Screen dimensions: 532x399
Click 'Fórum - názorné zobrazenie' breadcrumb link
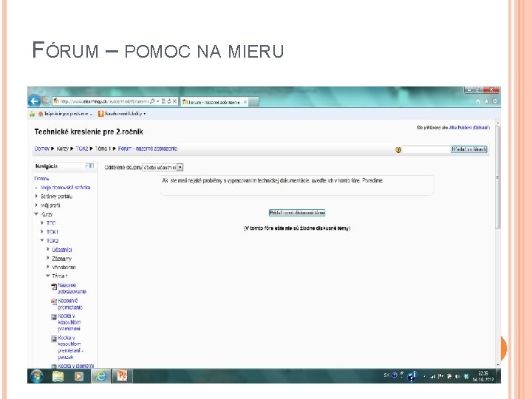click(x=148, y=149)
